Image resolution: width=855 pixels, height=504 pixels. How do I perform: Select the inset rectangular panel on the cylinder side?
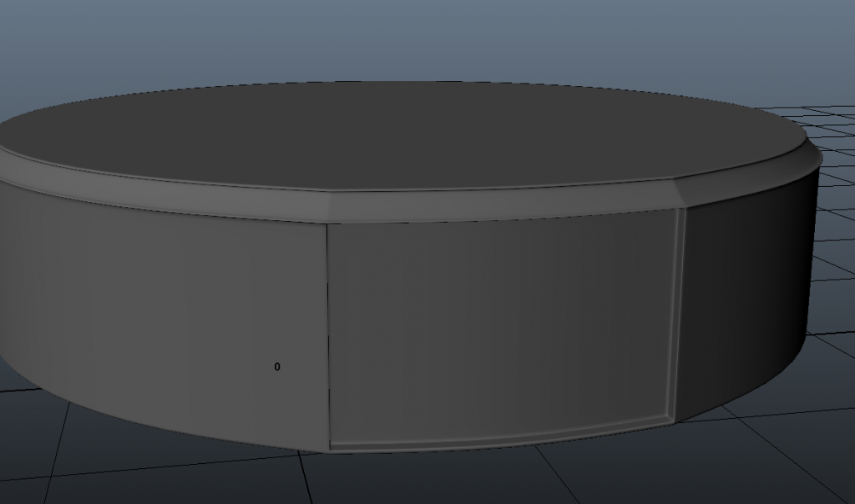(504, 330)
